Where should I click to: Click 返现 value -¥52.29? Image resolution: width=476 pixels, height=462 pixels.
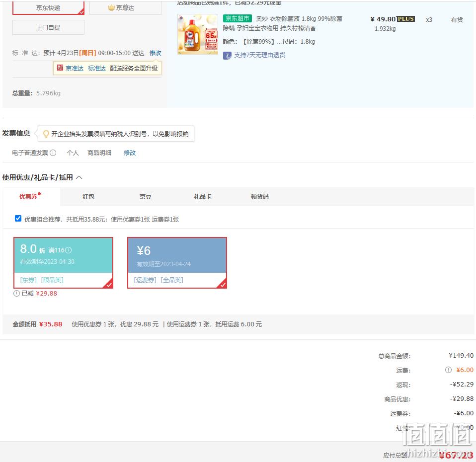tap(462, 385)
